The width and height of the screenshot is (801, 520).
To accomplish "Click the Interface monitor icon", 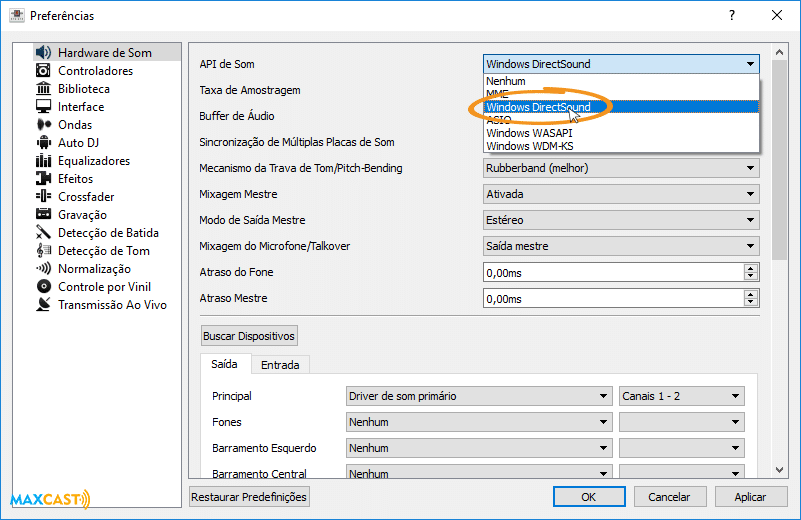I will [43, 107].
